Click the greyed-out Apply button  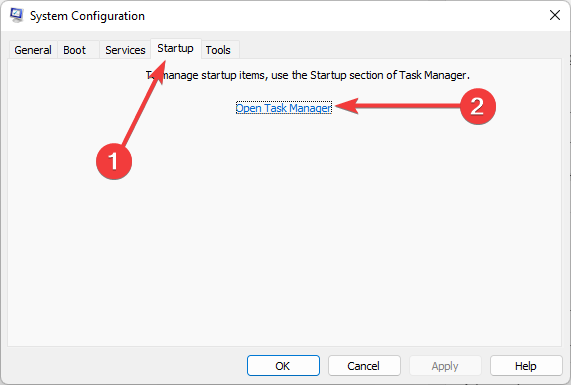tap(445, 366)
